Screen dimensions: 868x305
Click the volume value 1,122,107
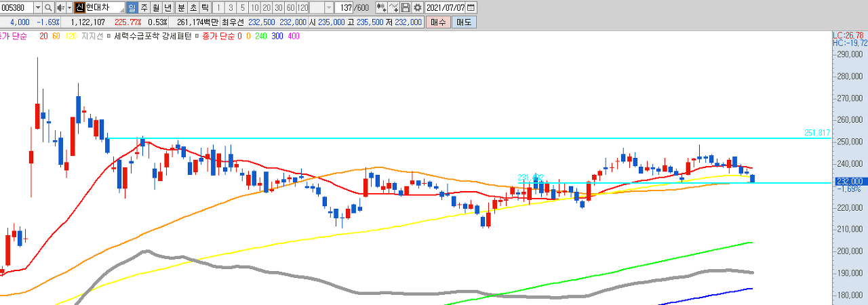tap(88, 22)
